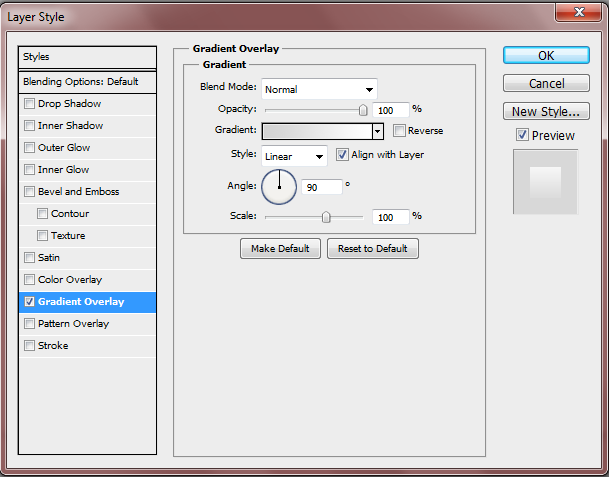609x477 pixels.
Task: Uncheck Align with Layer option
Action: point(342,155)
